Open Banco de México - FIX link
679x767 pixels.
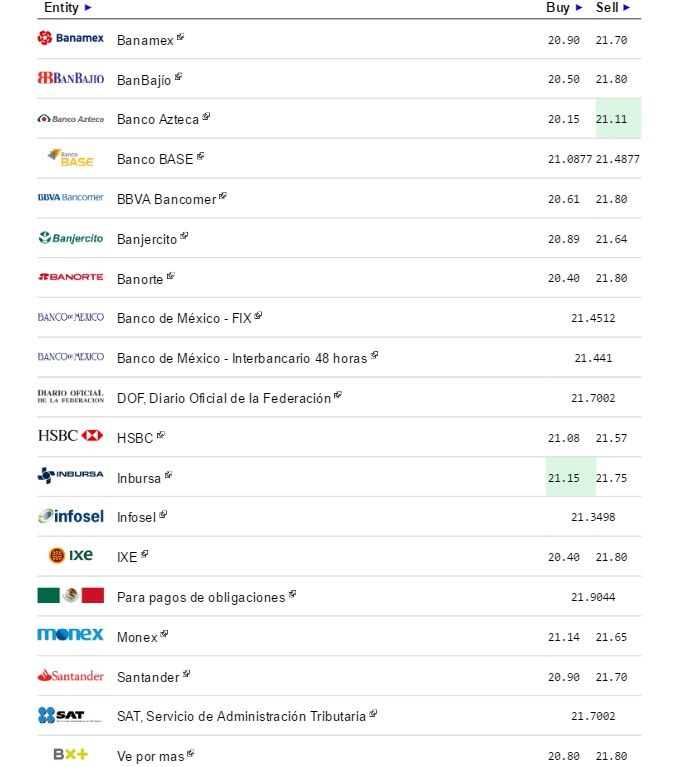pyautogui.click(x=184, y=318)
